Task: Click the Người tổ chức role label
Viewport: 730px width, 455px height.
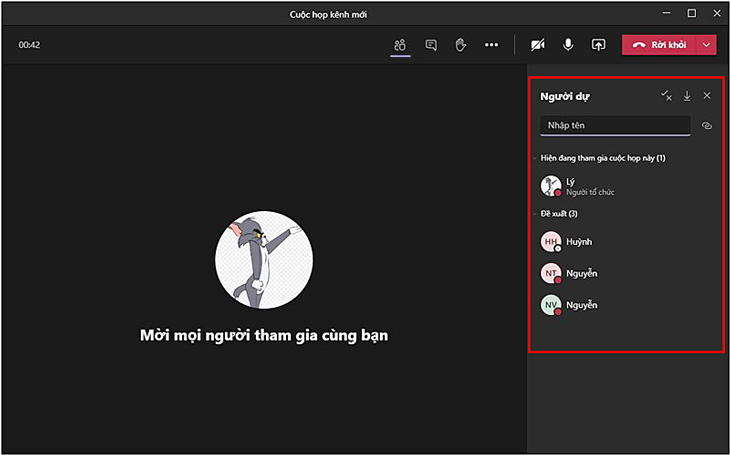Action: pyautogui.click(x=590, y=192)
